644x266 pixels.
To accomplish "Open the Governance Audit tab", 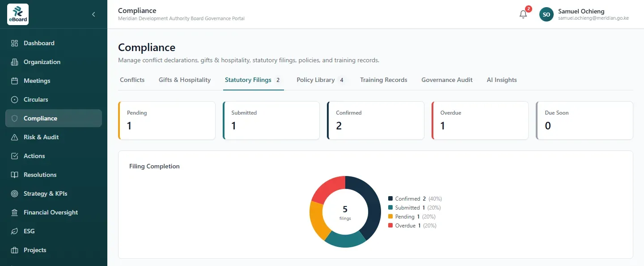I will (447, 80).
